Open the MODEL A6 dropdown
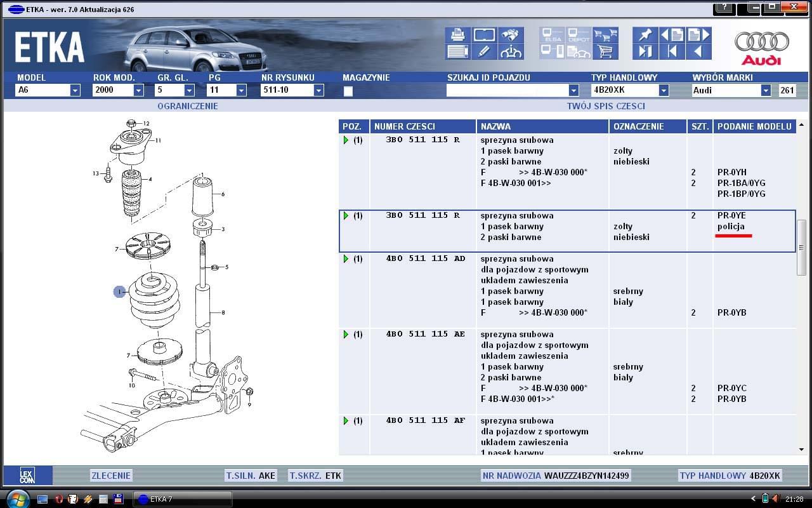The image size is (812, 508). (75, 90)
